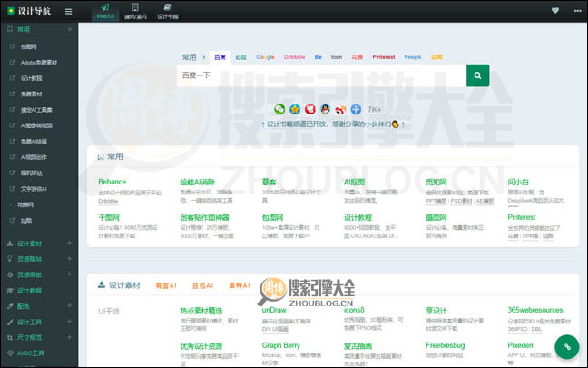Screen dimensions: 588x368
Task: Open the AIGC工具 sidebar category
Action: pyautogui.click(x=31, y=353)
